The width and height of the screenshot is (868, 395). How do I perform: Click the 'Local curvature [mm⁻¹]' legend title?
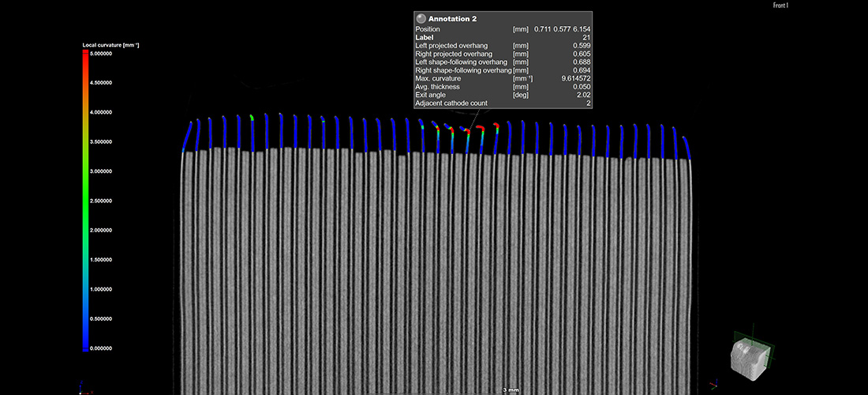(110, 44)
